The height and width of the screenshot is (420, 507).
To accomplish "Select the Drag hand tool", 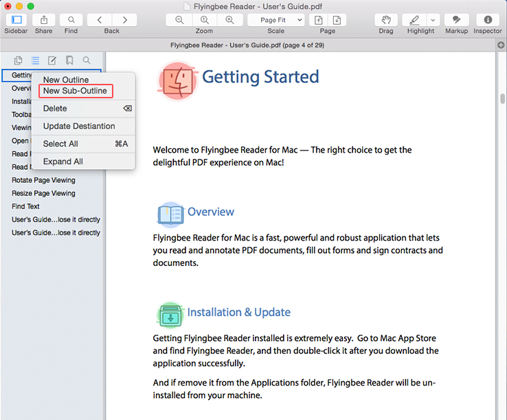I will (x=386, y=20).
